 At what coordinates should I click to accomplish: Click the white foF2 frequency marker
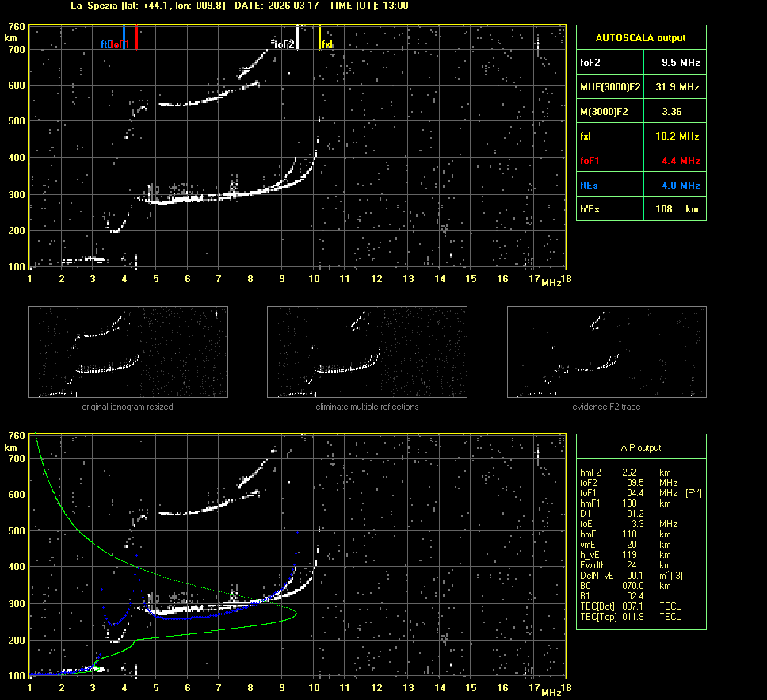[297, 37]
